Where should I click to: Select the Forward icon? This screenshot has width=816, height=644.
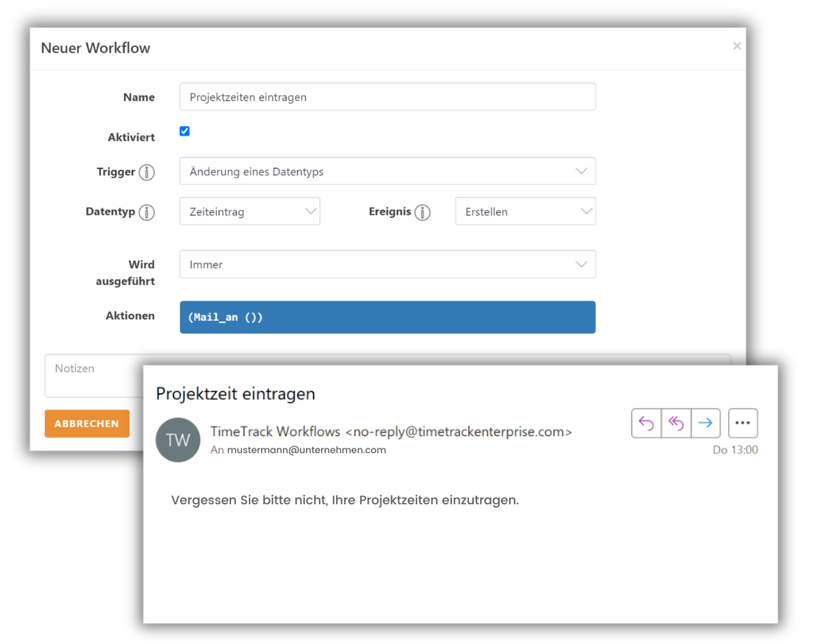tap(706, 423)
